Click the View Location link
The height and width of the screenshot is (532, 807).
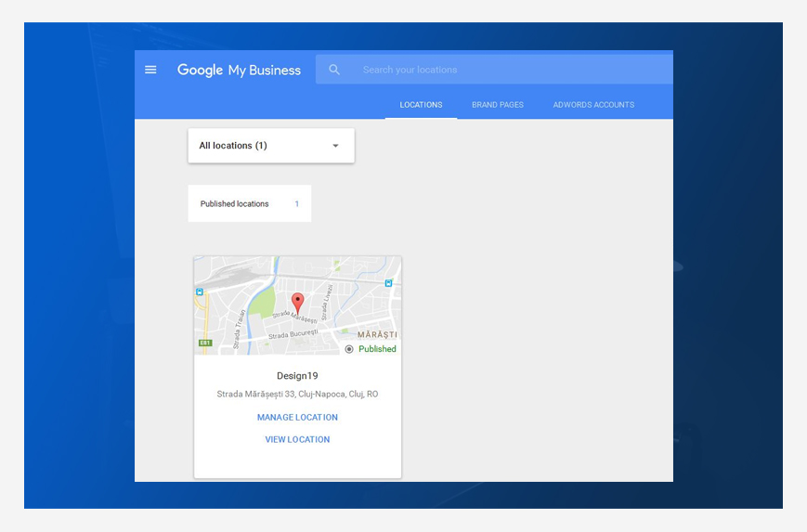coord(297,439)
